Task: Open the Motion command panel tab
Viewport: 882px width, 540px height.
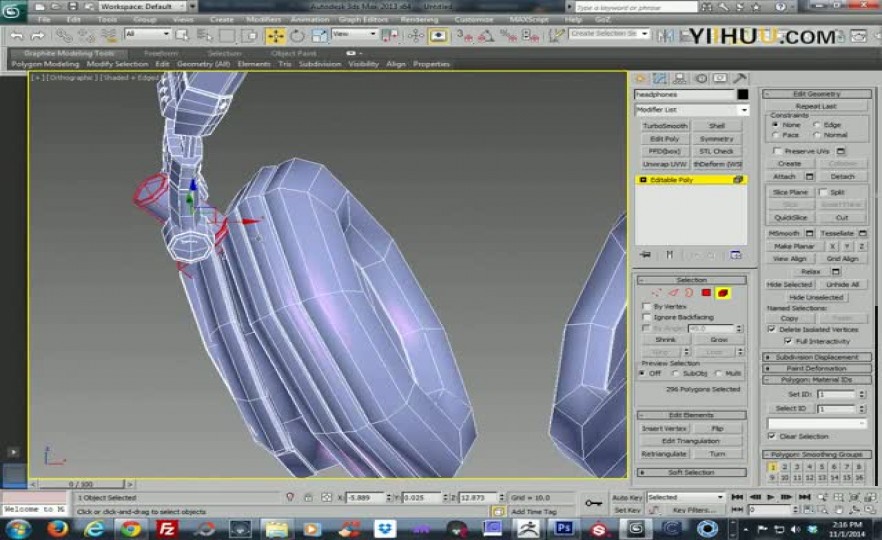Action: click(x=700, y=79)
